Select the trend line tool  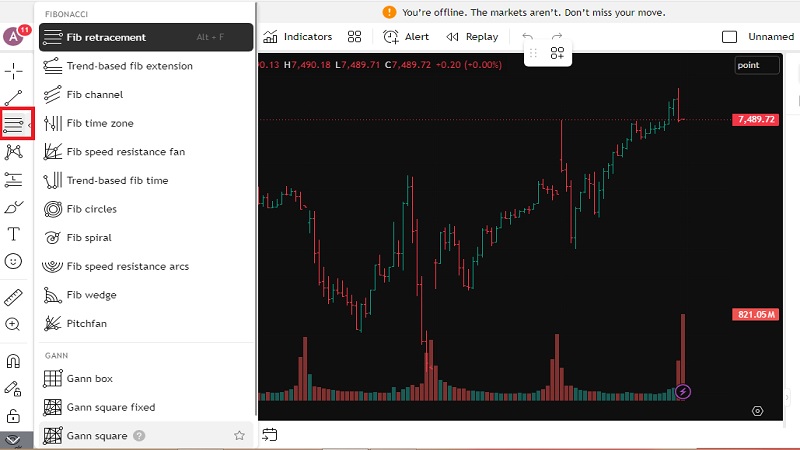(13, 98)
